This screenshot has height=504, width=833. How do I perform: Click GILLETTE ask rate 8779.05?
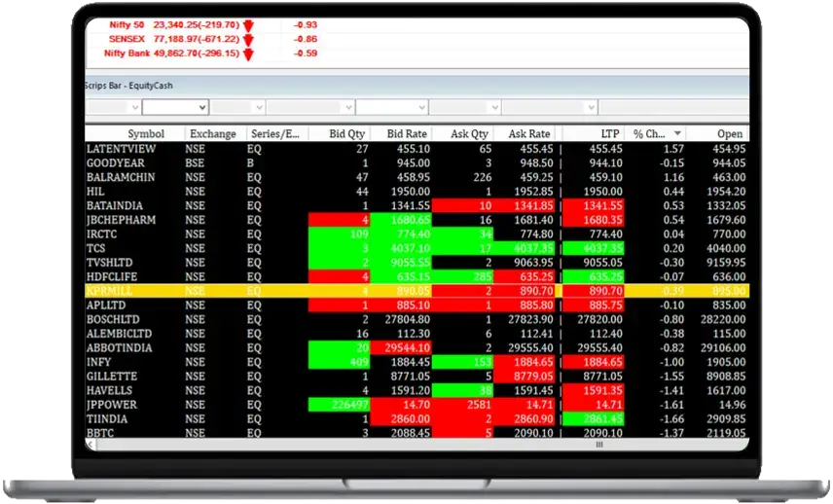(x=525, y=377)
